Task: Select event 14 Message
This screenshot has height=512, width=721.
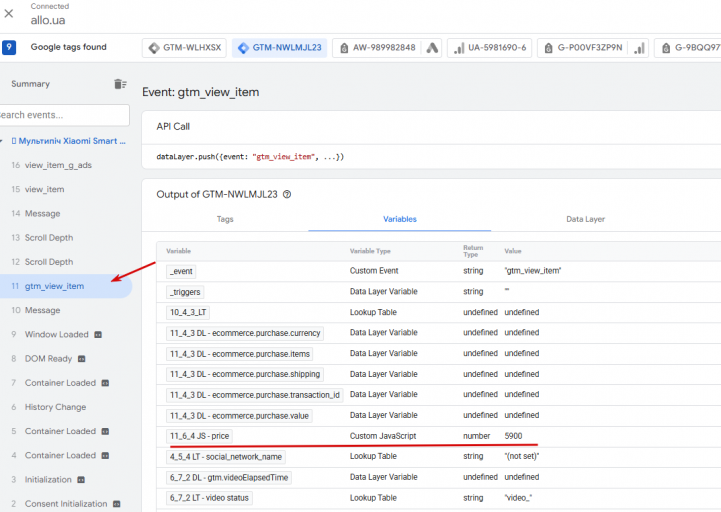Action: pyautogui.click(x=66, y=213)
